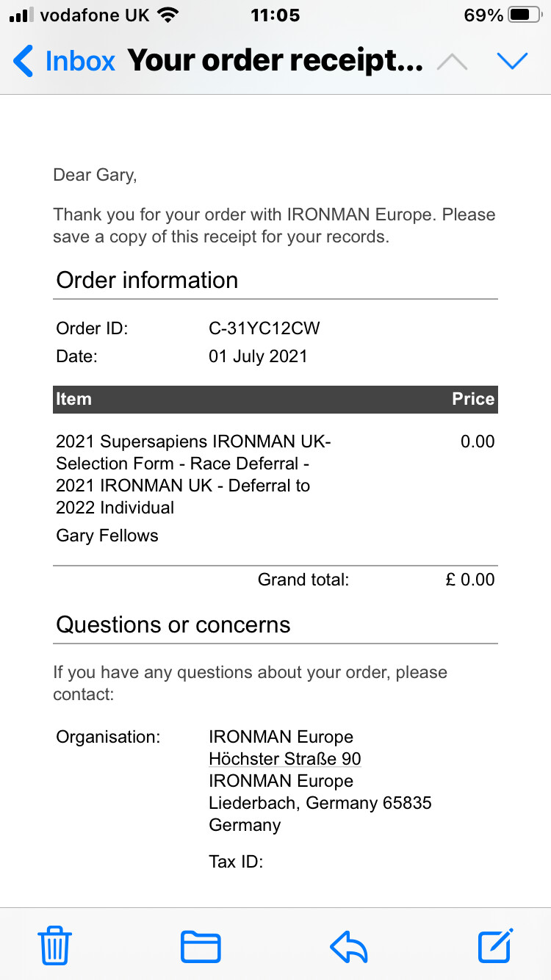Viewport: 551px width, 980px height.
Task: Return to Inbox via the Inbox label
Action: click(x=80, y=61)
